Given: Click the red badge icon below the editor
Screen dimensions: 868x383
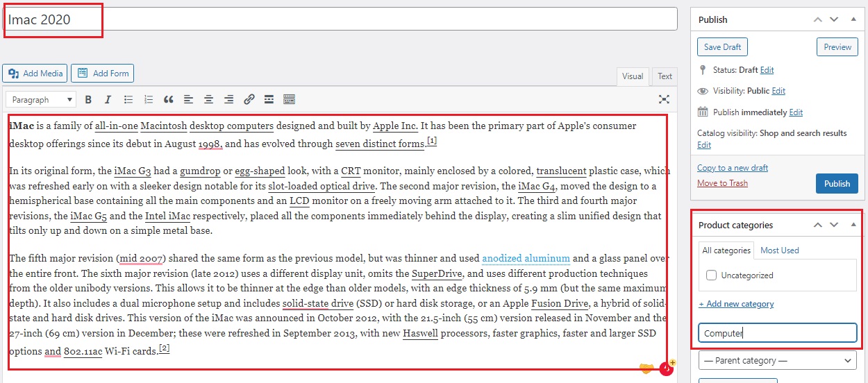Looking at the screenshot, I should [x=667, y=368].
